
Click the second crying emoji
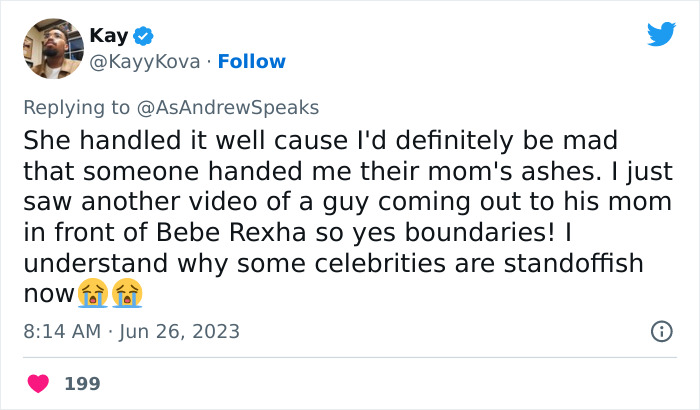(x=126, y=293)
